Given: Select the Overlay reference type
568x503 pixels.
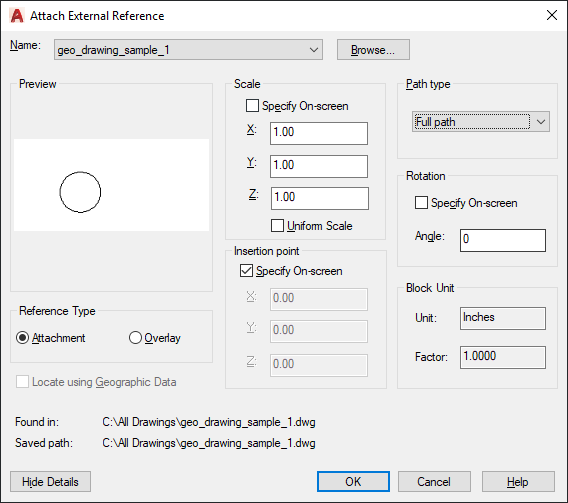Looking at the screenshot, I should click(x=135, y=338).
